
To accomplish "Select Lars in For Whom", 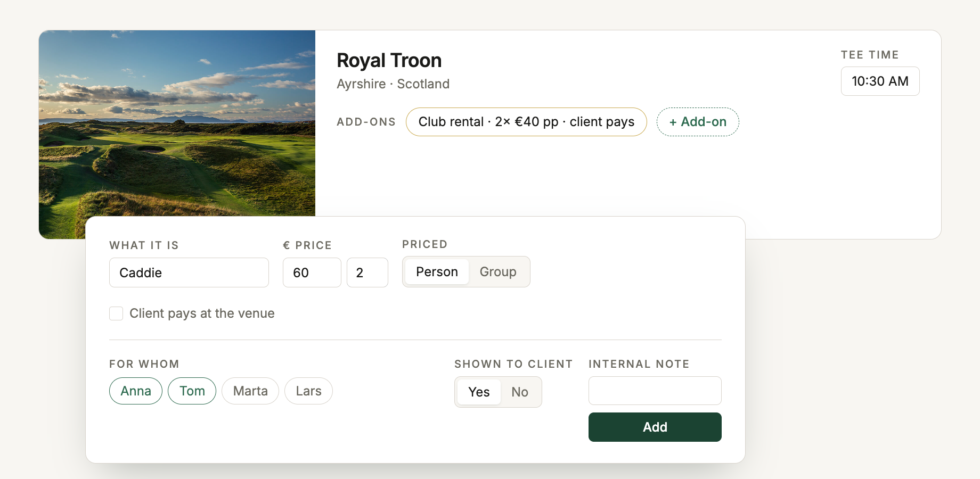I will coord(309,391).
